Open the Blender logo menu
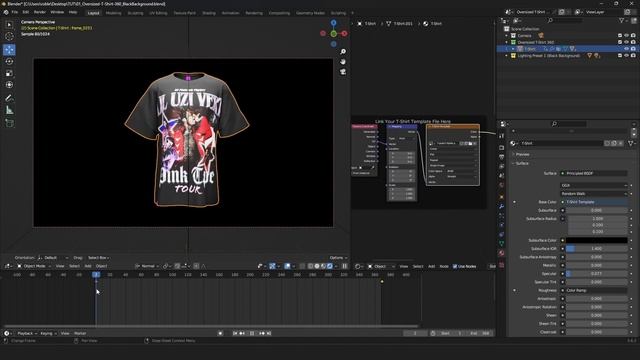 pyautogui.click(x=6, y=13)
